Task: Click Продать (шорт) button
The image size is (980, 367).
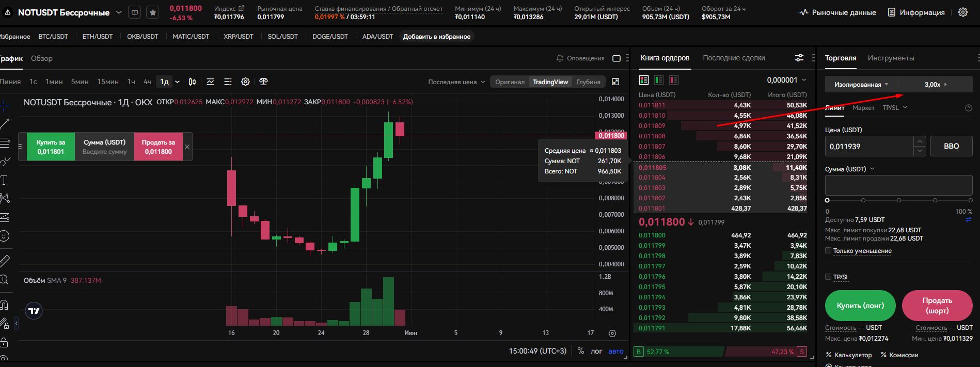Action: tap(937, 306)
